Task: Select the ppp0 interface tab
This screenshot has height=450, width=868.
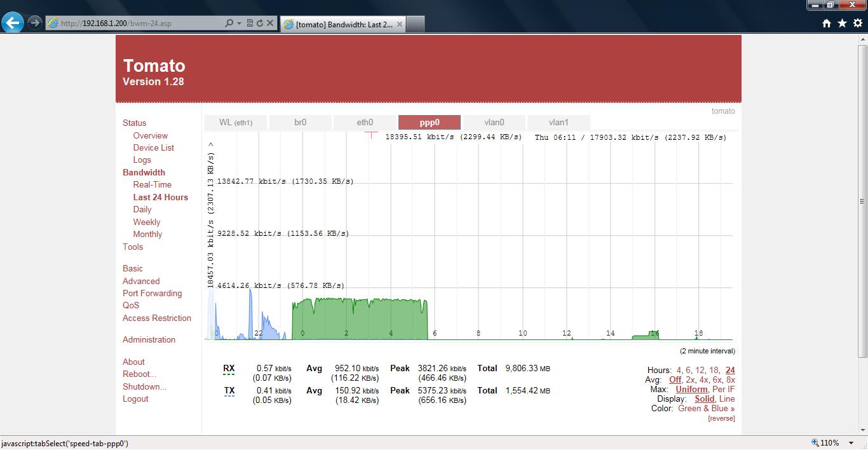Action: click(430, 123)
